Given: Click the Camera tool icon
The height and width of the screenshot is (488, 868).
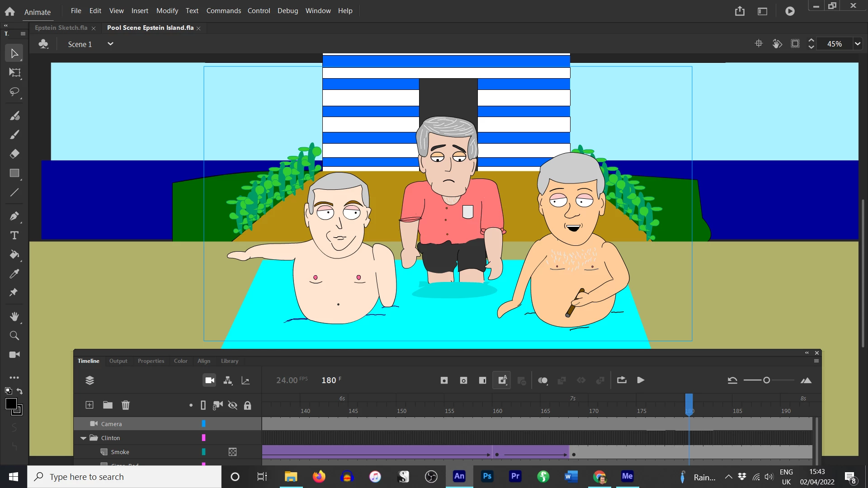Looking at the screenshot, I should tap(14, 355).
